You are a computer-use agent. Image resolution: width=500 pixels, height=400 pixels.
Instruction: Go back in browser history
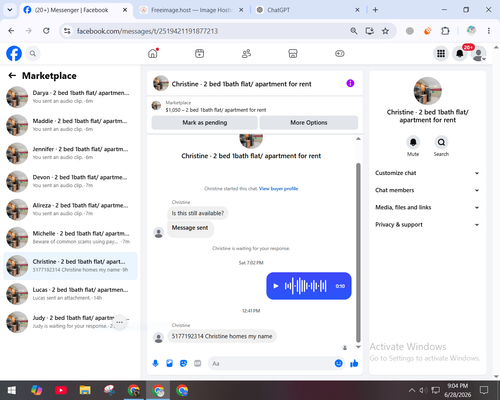(x=11, y=31)
